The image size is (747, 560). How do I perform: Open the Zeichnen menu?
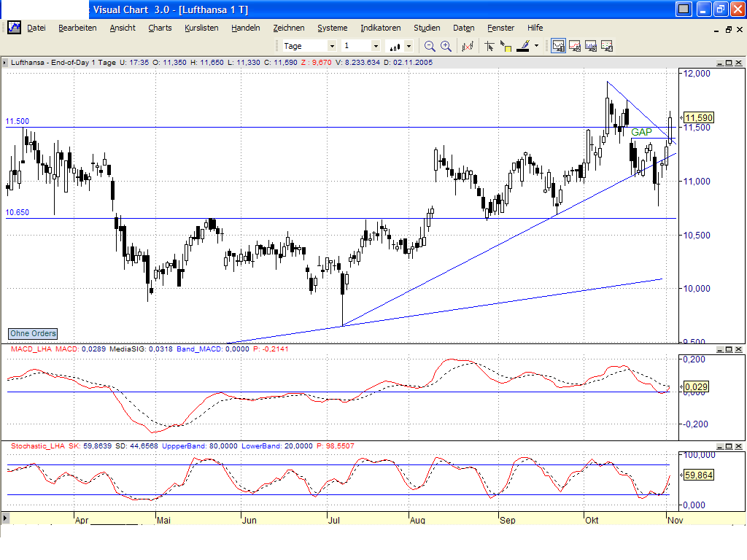(x=289, y=28)
